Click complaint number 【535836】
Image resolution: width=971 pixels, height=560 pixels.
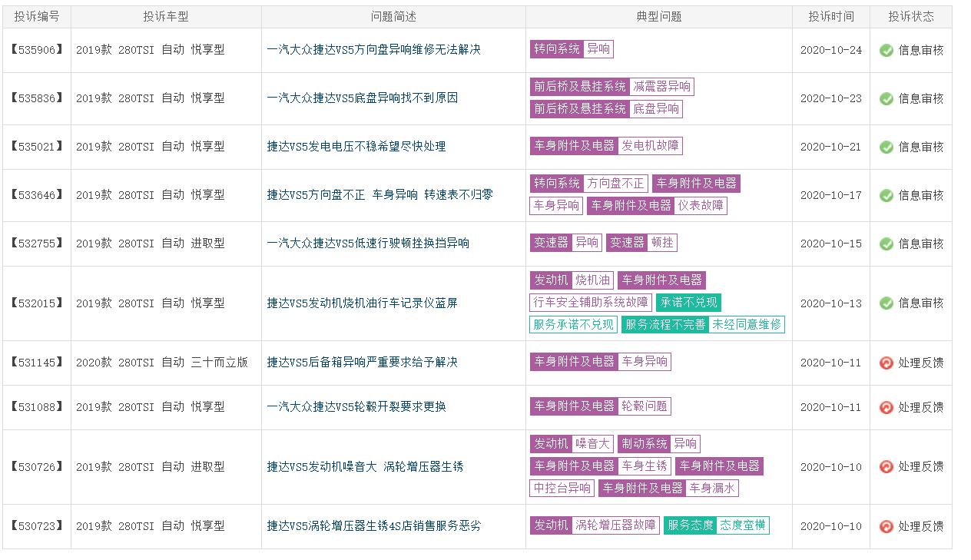[37, 98]
